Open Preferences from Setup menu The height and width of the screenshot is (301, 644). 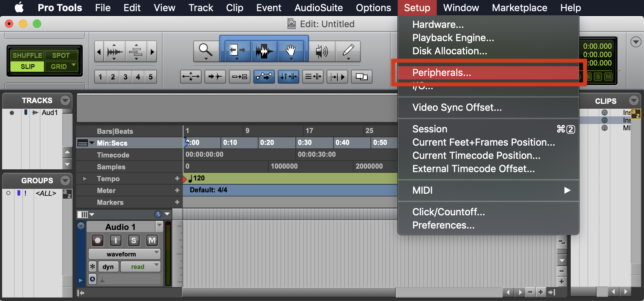(x=488, y=225)
